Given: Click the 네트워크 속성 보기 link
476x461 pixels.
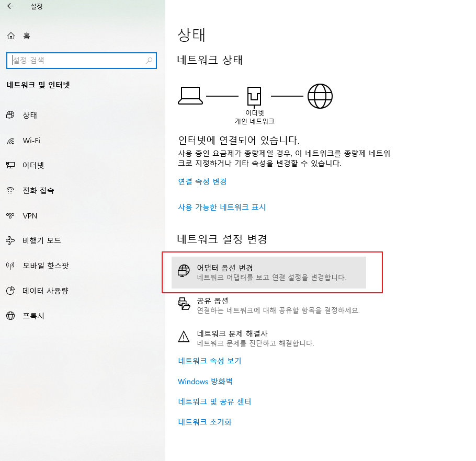Looking at the screenshot, I should tap(209, 361).
